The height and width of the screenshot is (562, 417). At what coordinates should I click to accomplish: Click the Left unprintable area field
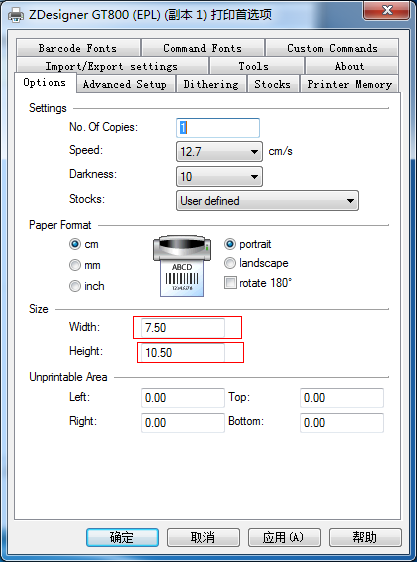coord(183,397)
